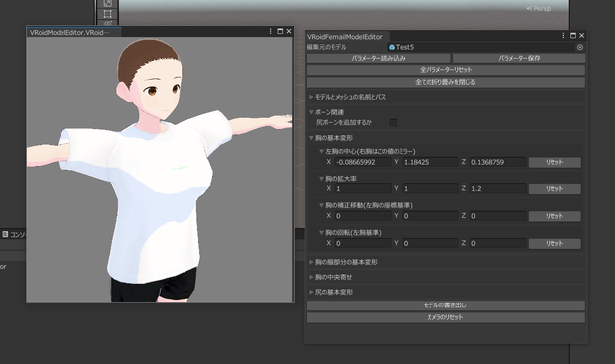
Task: Collapse the 胸の基本変形 section
Action: [311, 138]
